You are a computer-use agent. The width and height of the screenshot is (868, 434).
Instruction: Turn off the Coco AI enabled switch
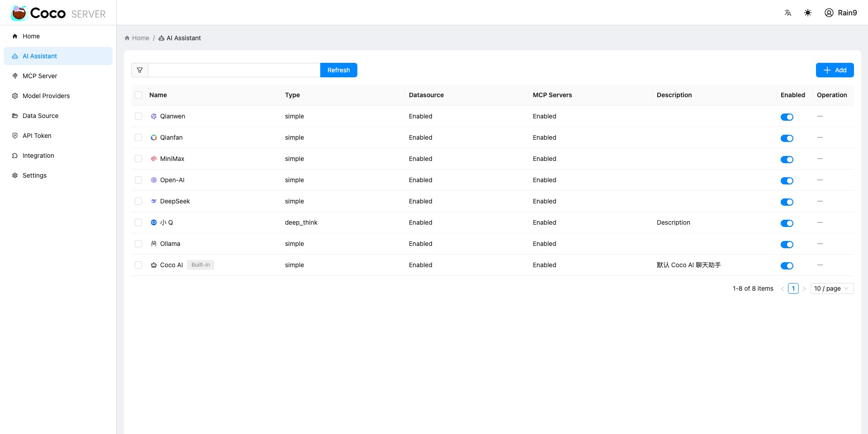(787, 266)
